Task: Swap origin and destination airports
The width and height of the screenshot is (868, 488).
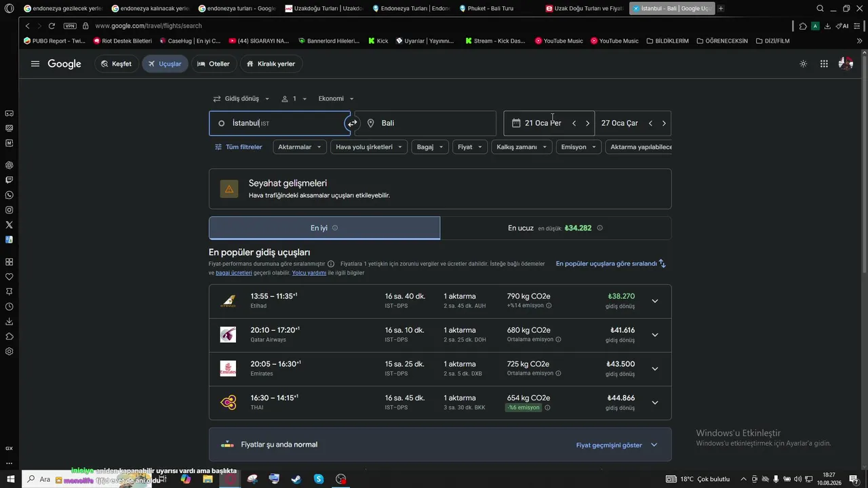Action: 353,123
